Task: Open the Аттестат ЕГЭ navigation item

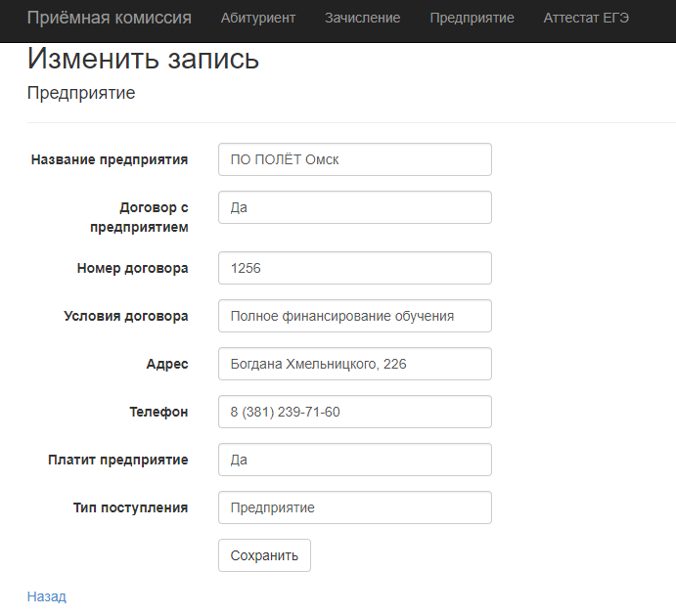Action: [x=586, y=18]
